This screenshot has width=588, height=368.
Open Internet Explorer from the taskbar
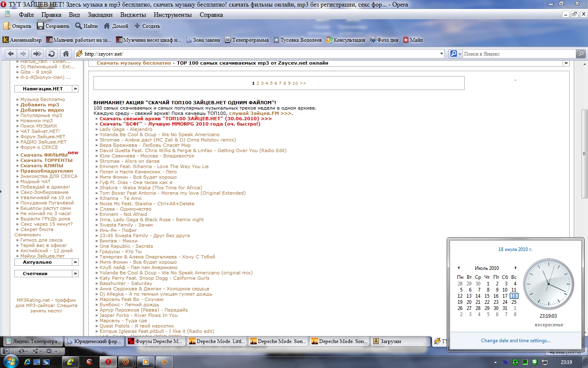click(x=27, y=362)
